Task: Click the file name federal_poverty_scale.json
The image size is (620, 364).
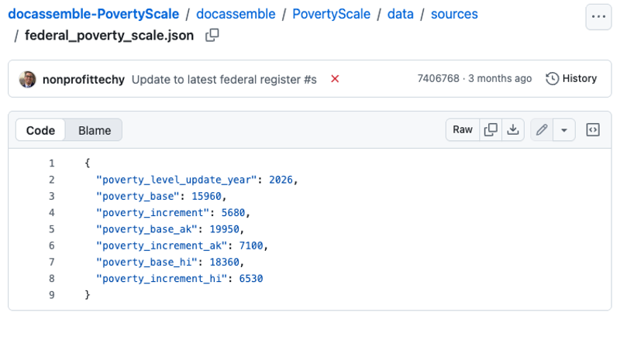Action: (109, 36)
